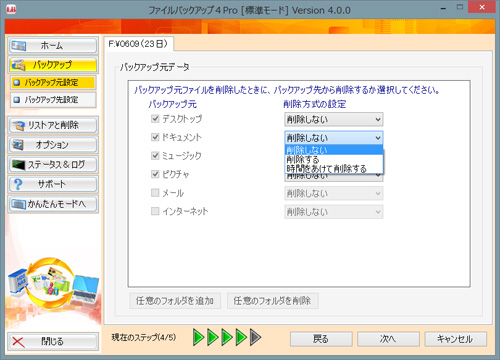Click bullet icon next to バックアップ元設定
500x360 pixels.
pos(17,82)
